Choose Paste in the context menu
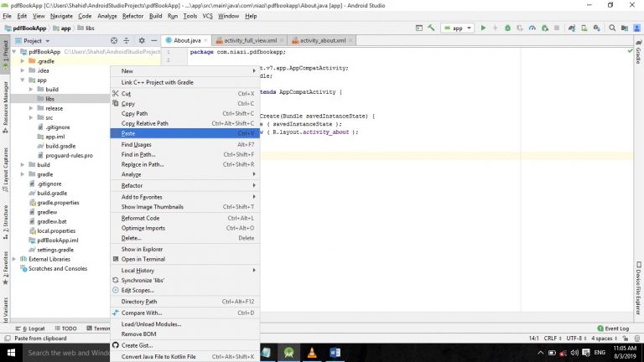Image resolution: width=644 pixels, height=362 pixels. 184,133
